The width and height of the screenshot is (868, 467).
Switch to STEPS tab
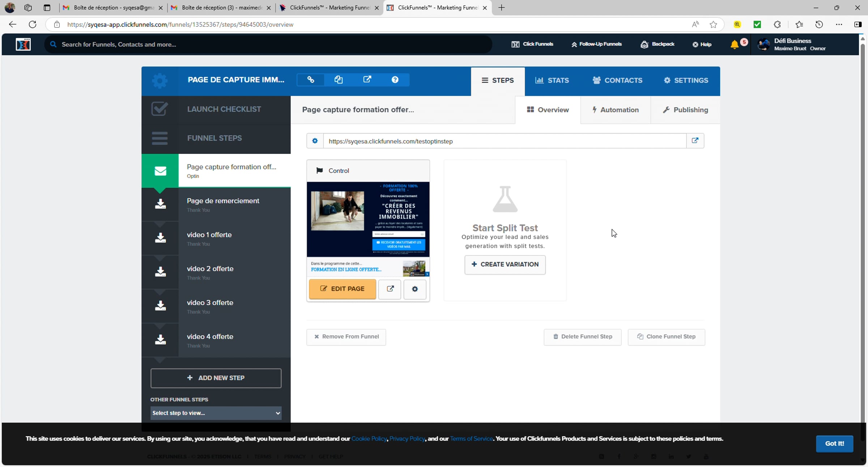coord(498,80)
